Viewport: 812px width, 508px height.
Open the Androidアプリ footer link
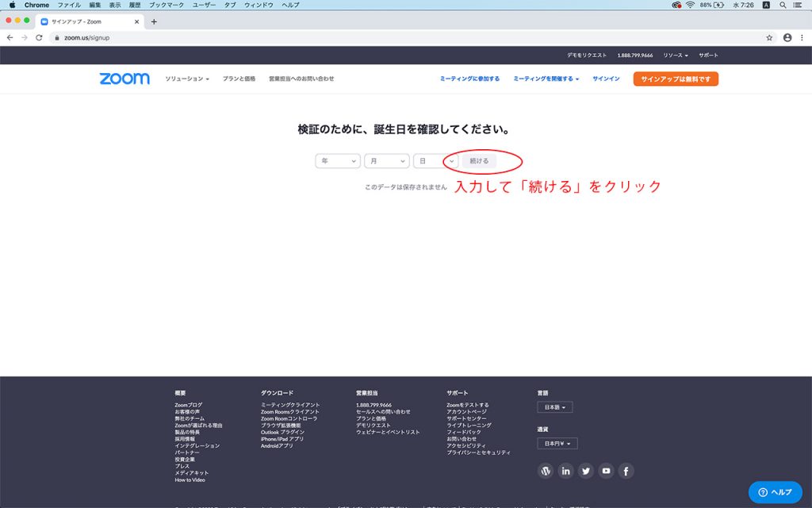(x=277, y=445)
